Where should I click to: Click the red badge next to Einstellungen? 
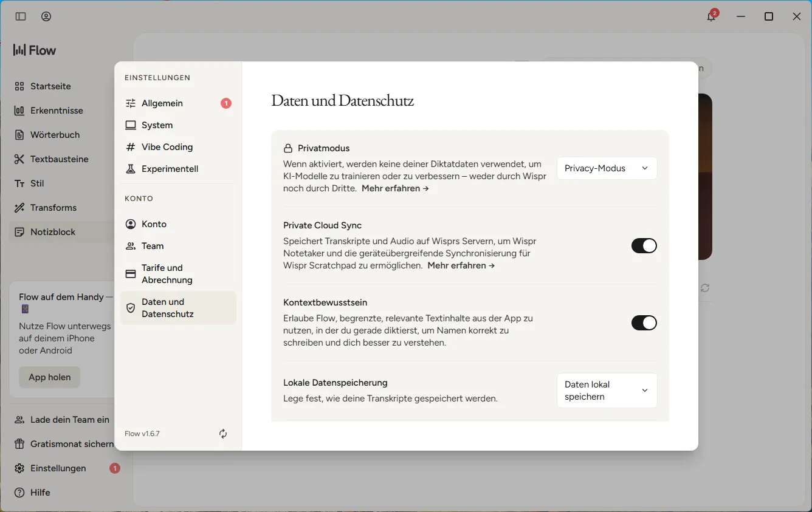coord(115,468)
